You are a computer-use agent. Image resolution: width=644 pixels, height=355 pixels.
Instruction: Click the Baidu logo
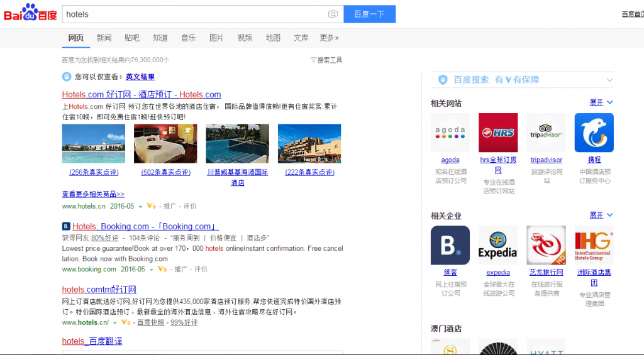click(30, 13)
